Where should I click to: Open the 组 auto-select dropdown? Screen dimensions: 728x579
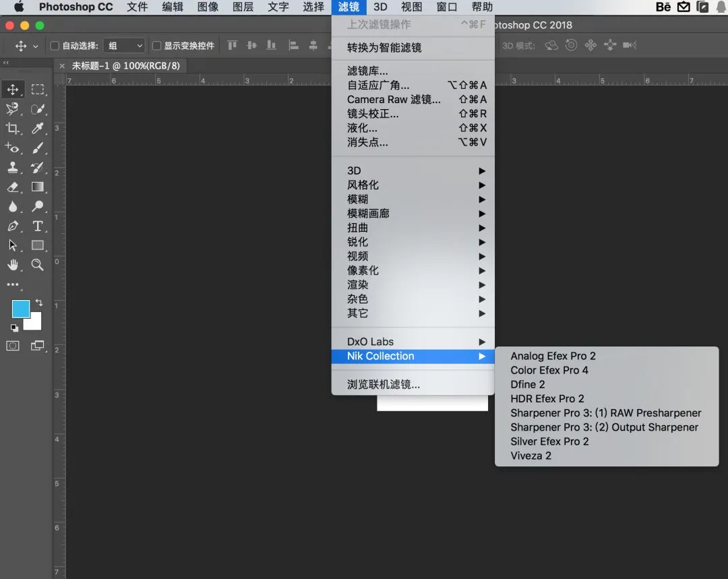[x=125, y=46]
